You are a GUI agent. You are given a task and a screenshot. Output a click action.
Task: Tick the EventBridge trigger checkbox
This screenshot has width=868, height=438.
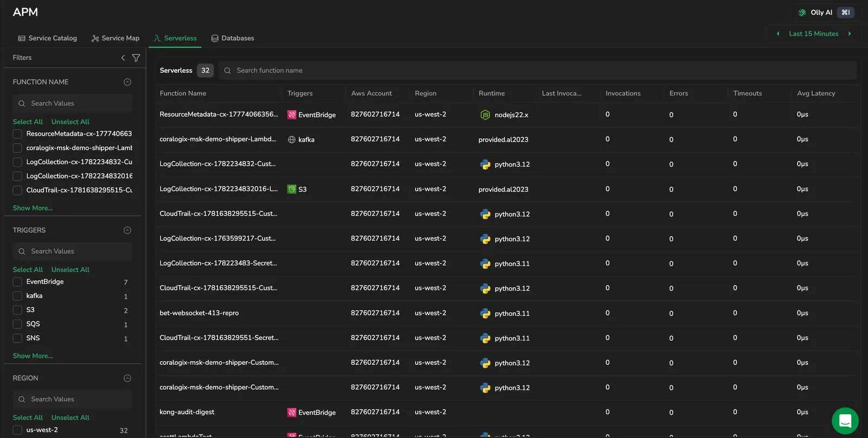pyautogui.click(x=17, y=282)
